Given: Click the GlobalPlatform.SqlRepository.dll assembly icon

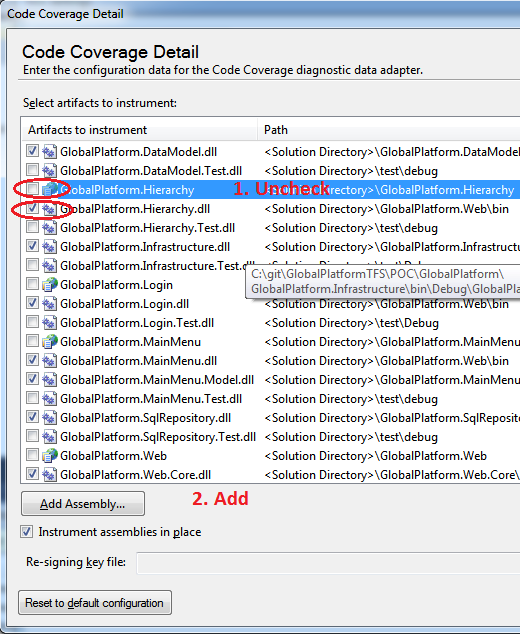Looking at the screenshot, I should click(x=49, y=418).
